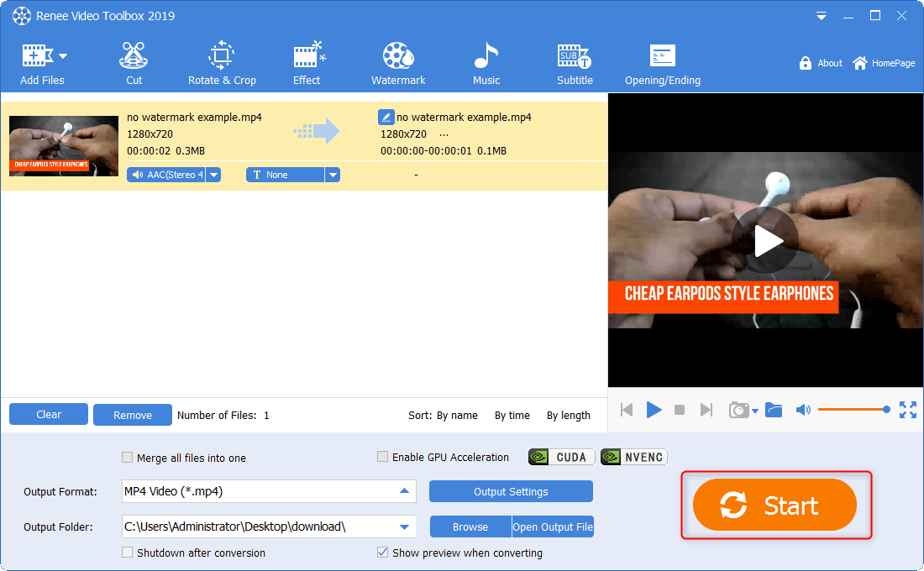Click the Output Settings button
Screen dimensions: 924x571
pos(511,491)
